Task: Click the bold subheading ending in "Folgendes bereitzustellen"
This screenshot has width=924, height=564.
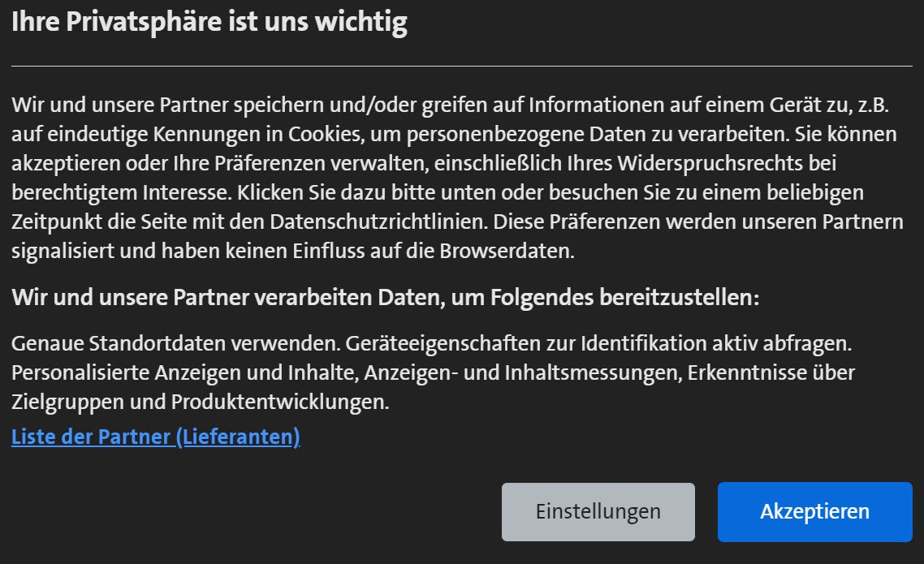Action: (x=385, y=297)
